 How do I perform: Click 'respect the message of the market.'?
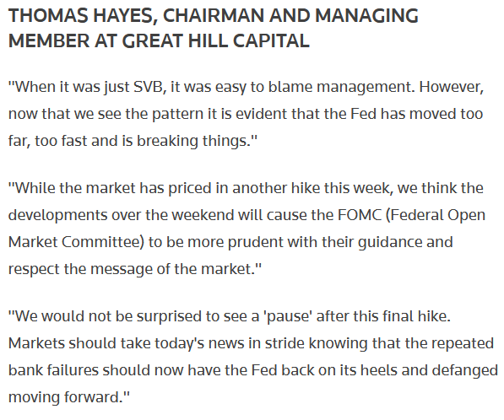point(132,269)
